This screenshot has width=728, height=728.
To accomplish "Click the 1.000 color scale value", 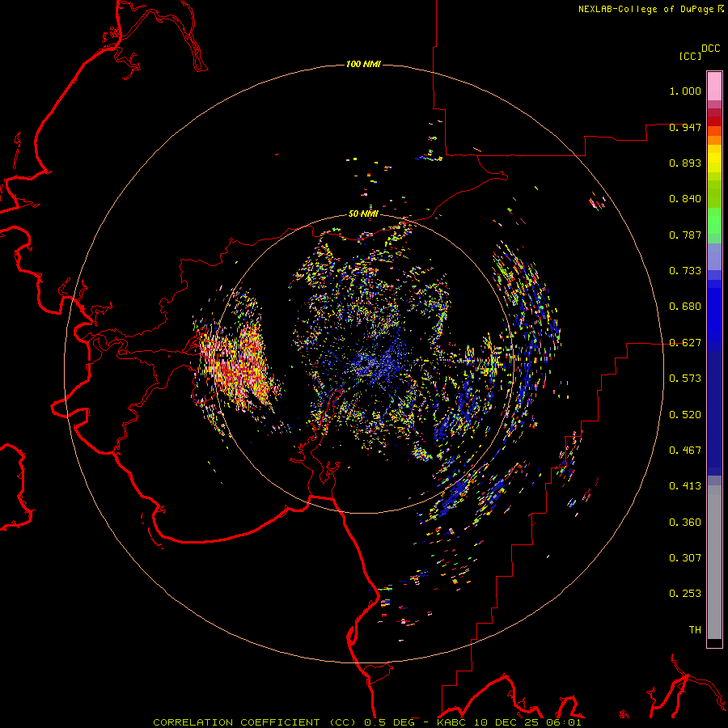I will tap(685, 91).
